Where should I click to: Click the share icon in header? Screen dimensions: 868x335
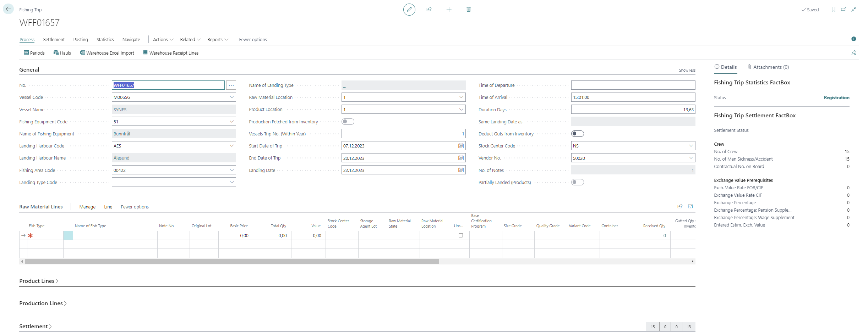coord(429,10)
